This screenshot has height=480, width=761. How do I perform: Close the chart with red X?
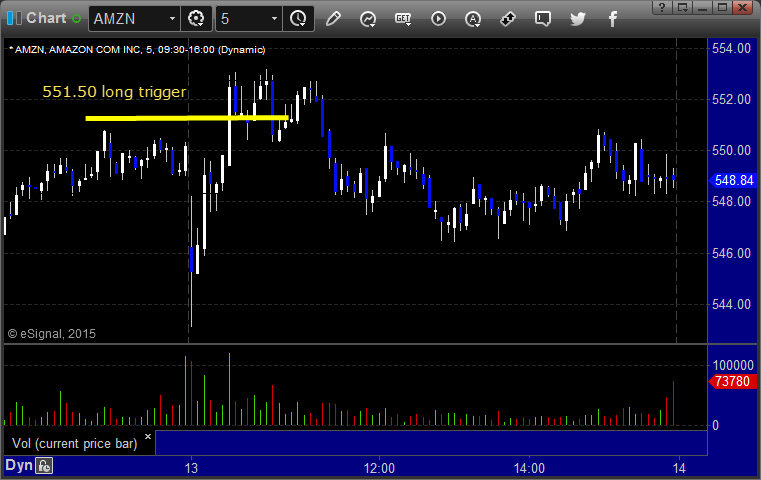click(743, 7)
